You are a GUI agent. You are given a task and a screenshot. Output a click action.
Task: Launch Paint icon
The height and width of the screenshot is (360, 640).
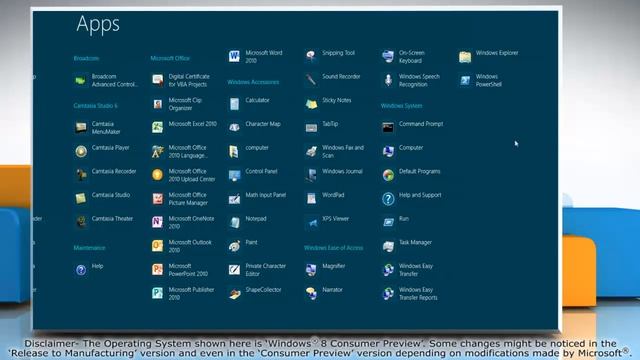pos(234,246)
